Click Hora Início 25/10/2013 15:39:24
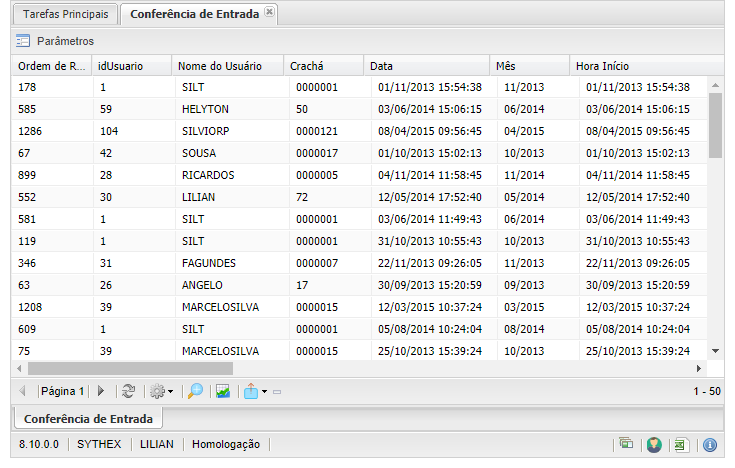This screenshot has height=468, width=735. 638,351
